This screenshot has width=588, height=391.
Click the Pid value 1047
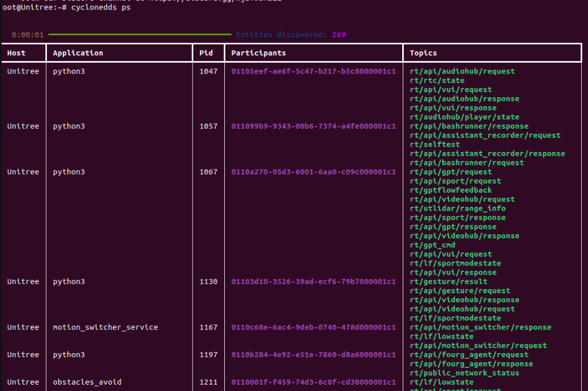(208, 71)
